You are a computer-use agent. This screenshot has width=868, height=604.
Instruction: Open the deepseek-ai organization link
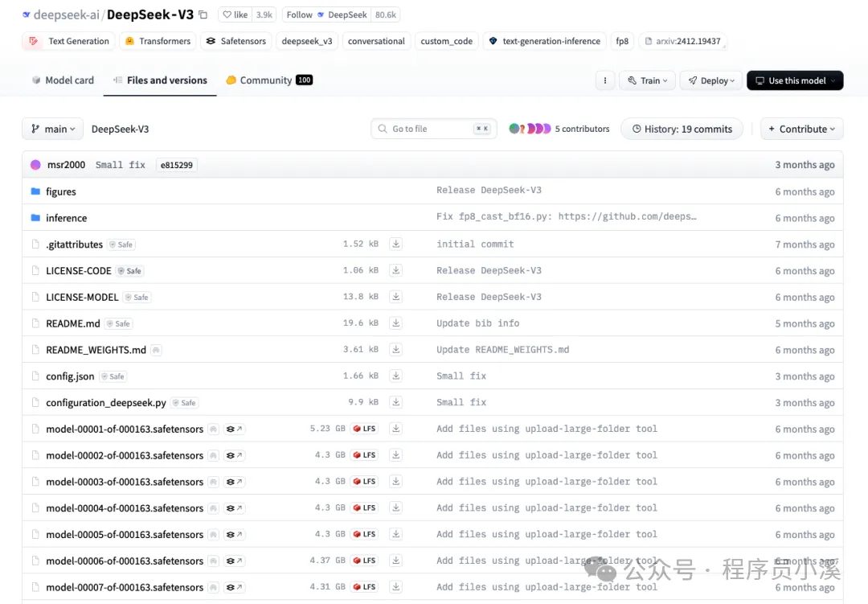(x=66, y=15)
